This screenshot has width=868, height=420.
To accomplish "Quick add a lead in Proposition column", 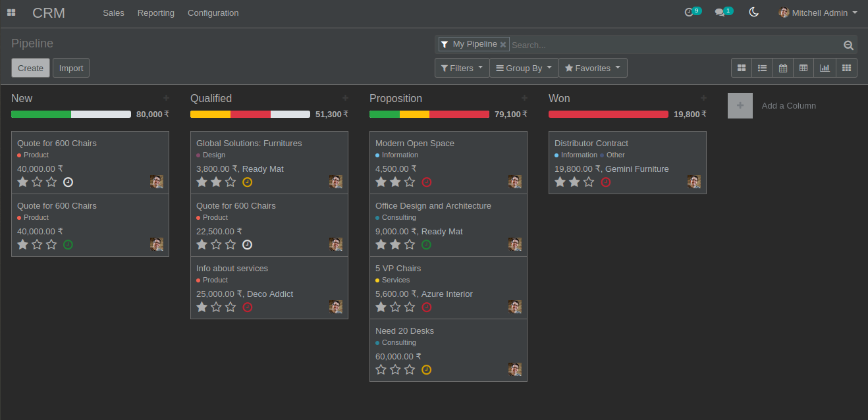I will 524,98.
